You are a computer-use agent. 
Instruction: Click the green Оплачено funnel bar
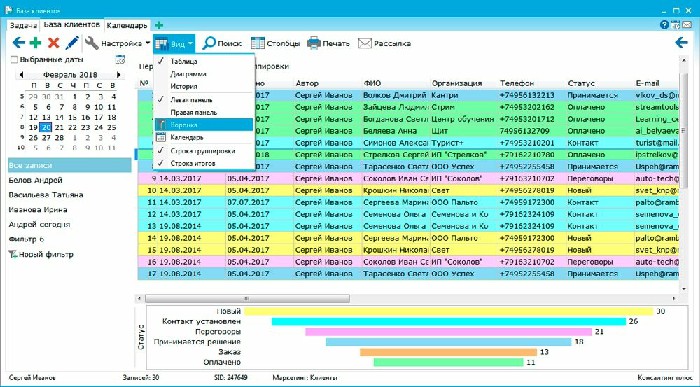[448, 362]
